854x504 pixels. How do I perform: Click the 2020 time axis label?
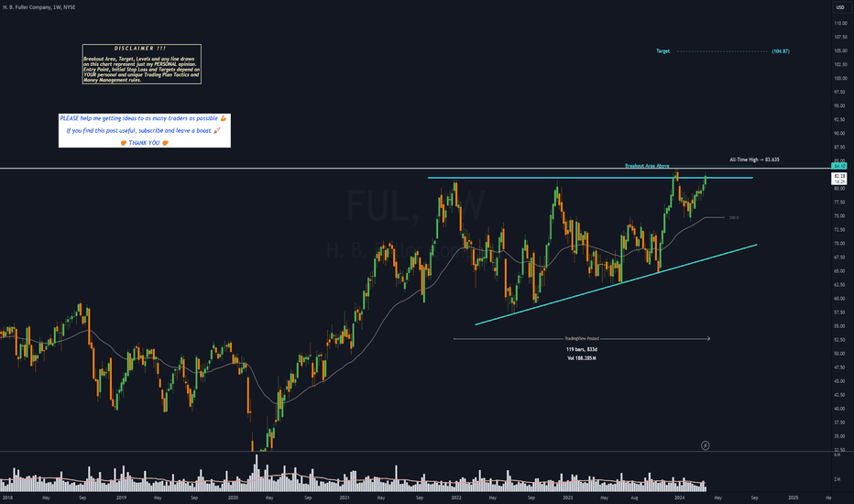pyautogui.click(x=233, y=498)
